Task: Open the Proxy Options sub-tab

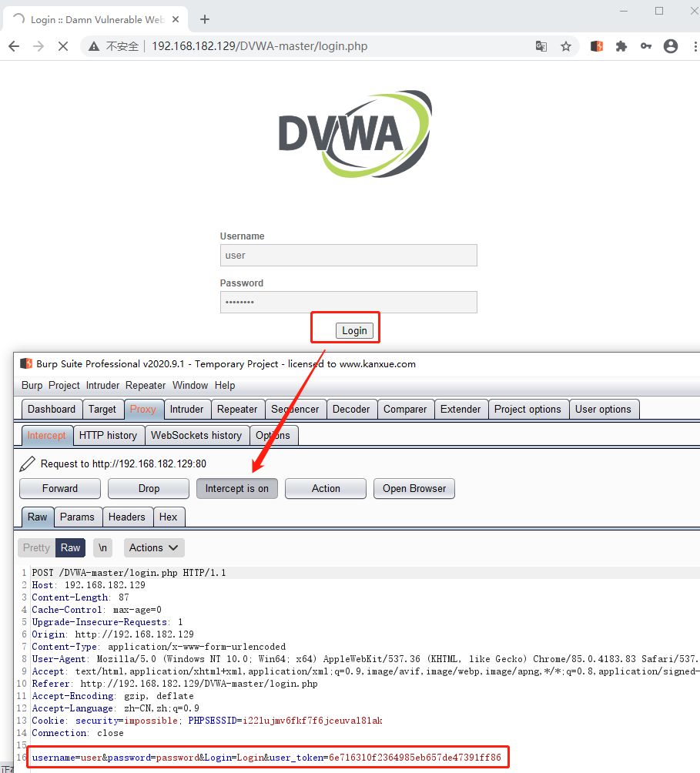Action: point(273,435)
